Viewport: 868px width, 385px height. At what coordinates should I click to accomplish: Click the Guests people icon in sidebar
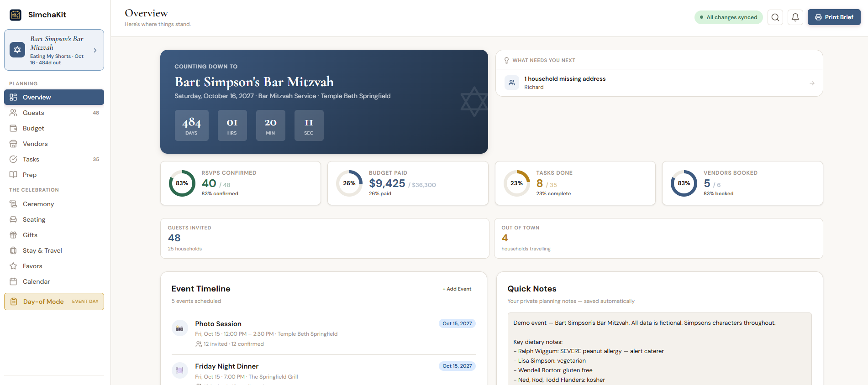(x=13, y=113)
